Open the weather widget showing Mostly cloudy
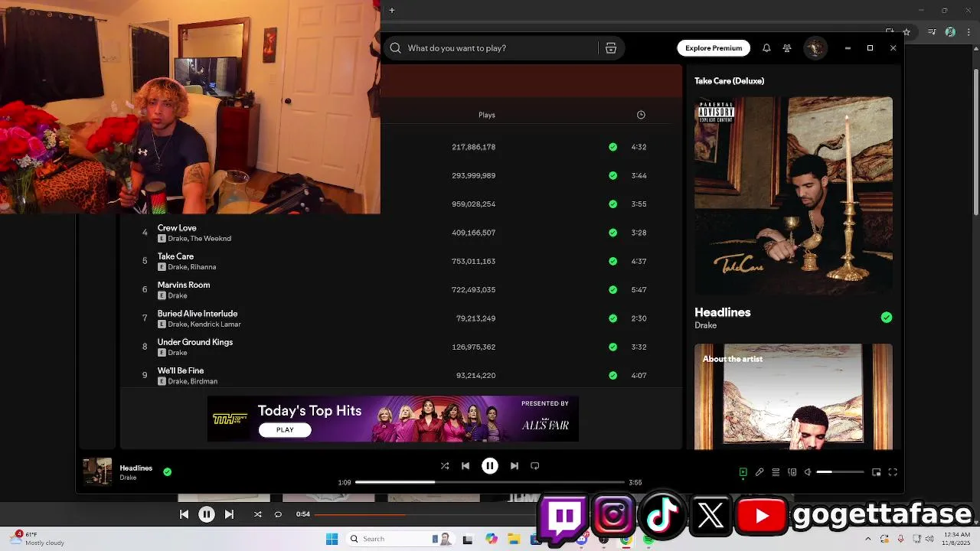Viewport: 980px width, 551px height. point(37,539)
